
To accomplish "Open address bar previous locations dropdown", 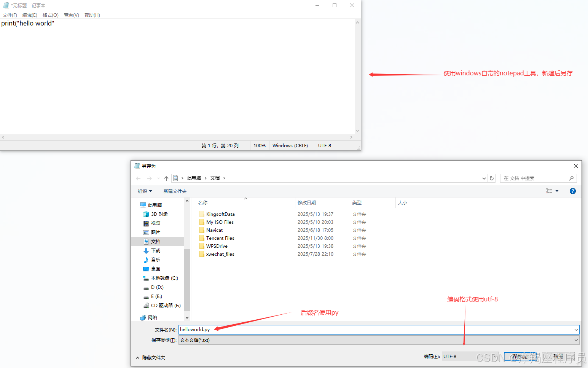I will (484, 178).
